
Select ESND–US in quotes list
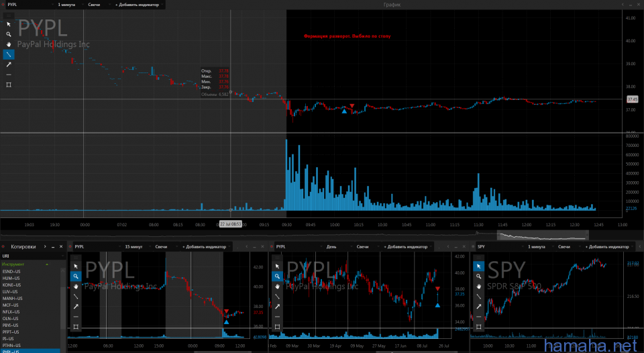pos(30,272)
